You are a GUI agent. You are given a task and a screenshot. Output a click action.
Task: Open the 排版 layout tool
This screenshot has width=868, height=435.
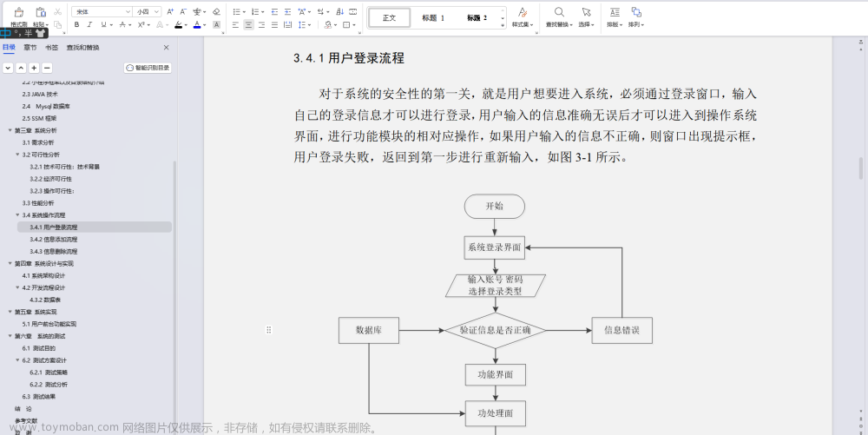pos(615,17)
